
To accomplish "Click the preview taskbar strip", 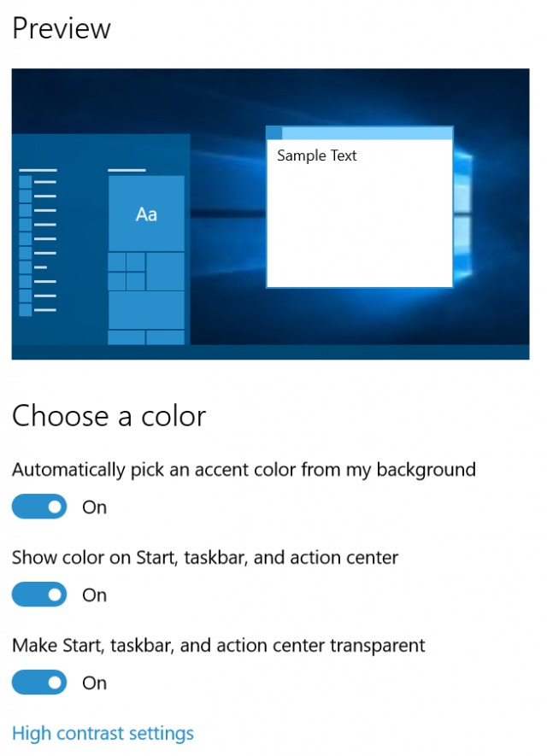I will (270, 352).
